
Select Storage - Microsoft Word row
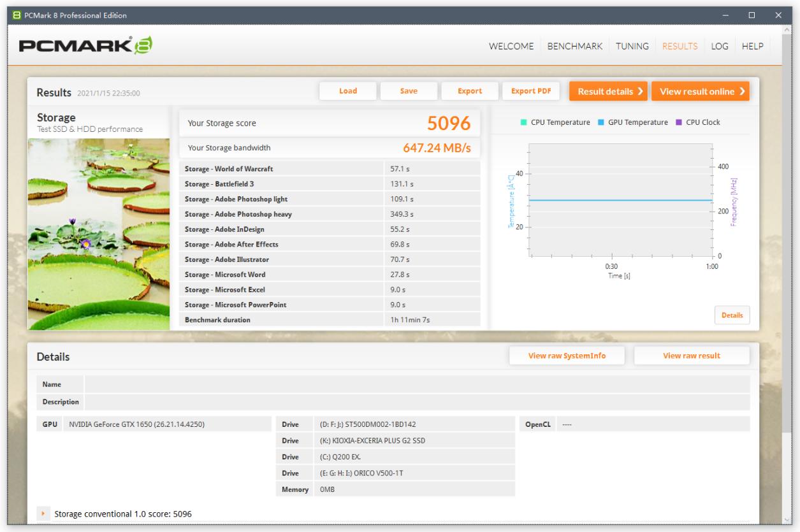(x=330, y=274)
